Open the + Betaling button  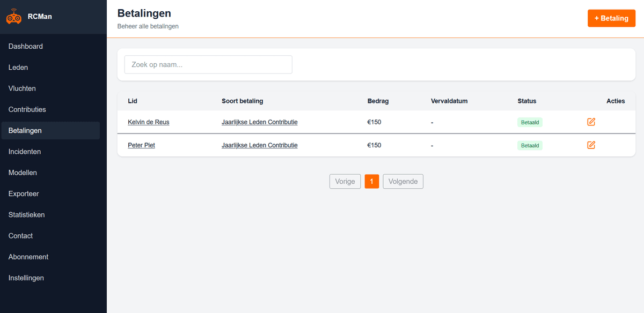(611, 18)
